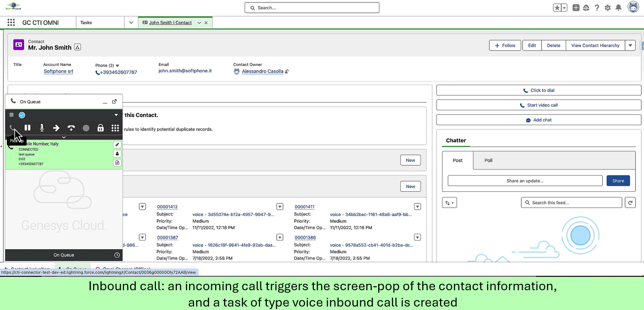The image size is (644, 310).
Task: Click the Share an update field
Action: coord(525,181)
